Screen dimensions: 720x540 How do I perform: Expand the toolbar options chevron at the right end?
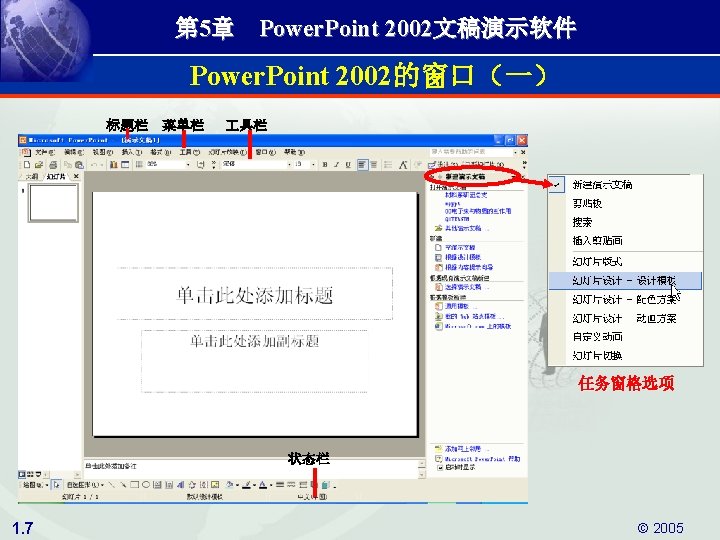click(x=524, y=164)
